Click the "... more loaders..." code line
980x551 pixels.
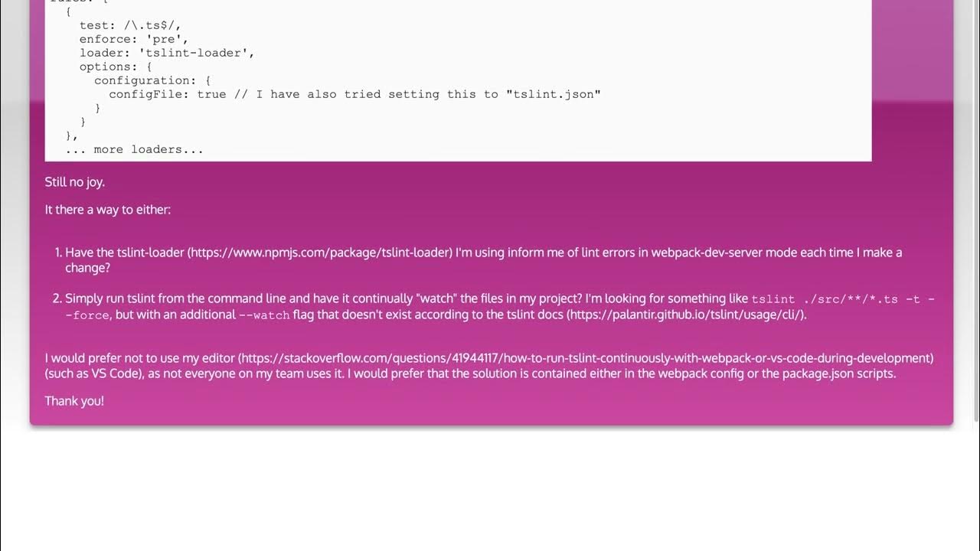pyautogui.click(x=134, y=149)
